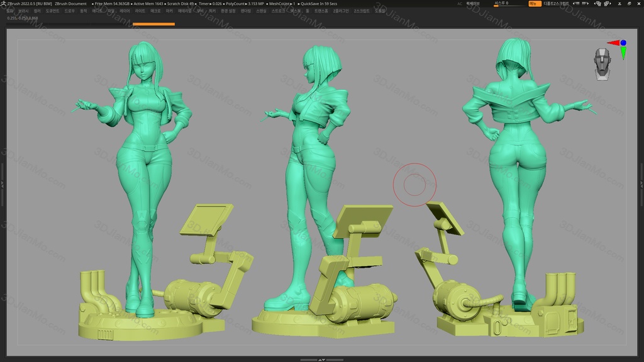Open the 브러시 (Brush) menu

[x=23, y=11]
